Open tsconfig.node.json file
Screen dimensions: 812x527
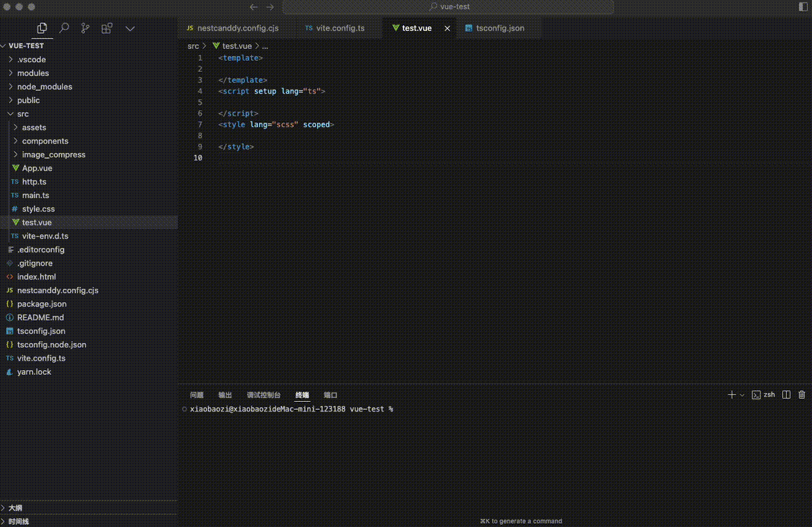pos(89,344)
